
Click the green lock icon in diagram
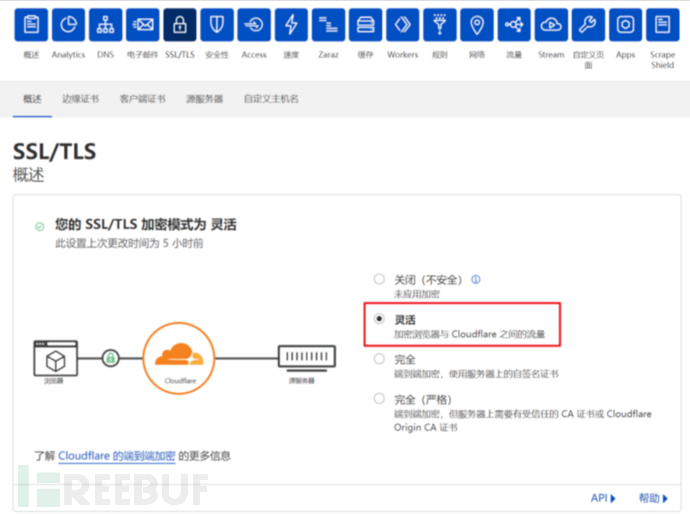click(x=110, y=358)
